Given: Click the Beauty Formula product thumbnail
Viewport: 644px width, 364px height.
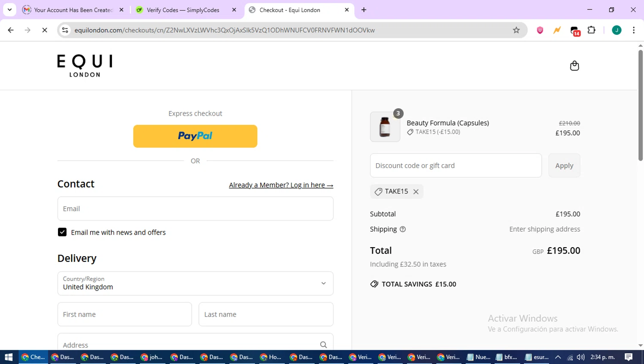Looking at the screenshot, I should point(385,127).
